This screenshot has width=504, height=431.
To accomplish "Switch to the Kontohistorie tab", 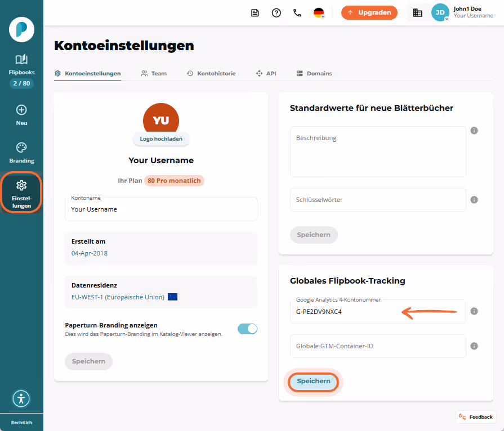I will click(212, 74).
